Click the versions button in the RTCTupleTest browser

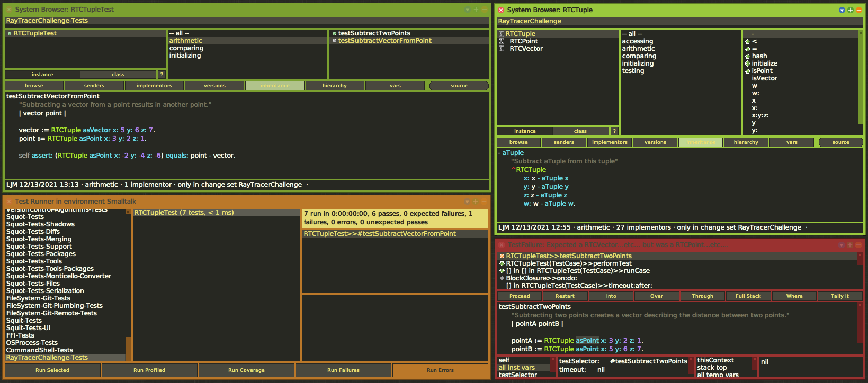tap(214, 86)
